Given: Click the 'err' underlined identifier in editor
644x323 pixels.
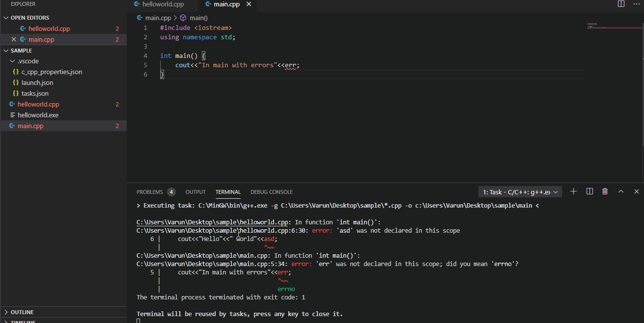Looking at the screenshot, I should 291,65.
